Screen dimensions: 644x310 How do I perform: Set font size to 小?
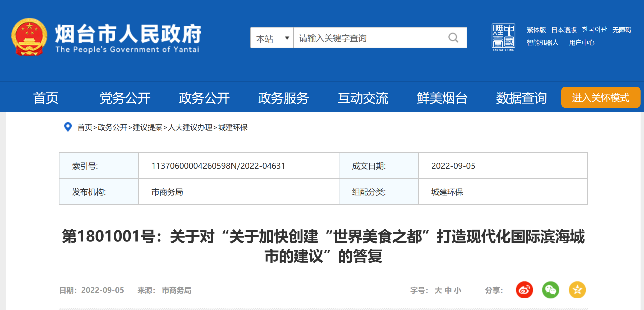(x=458, y=290)
